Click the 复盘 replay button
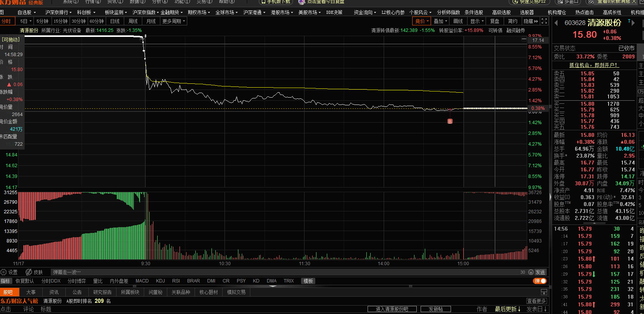Viewport: 644px width, 314px height. tap(495, 21)
